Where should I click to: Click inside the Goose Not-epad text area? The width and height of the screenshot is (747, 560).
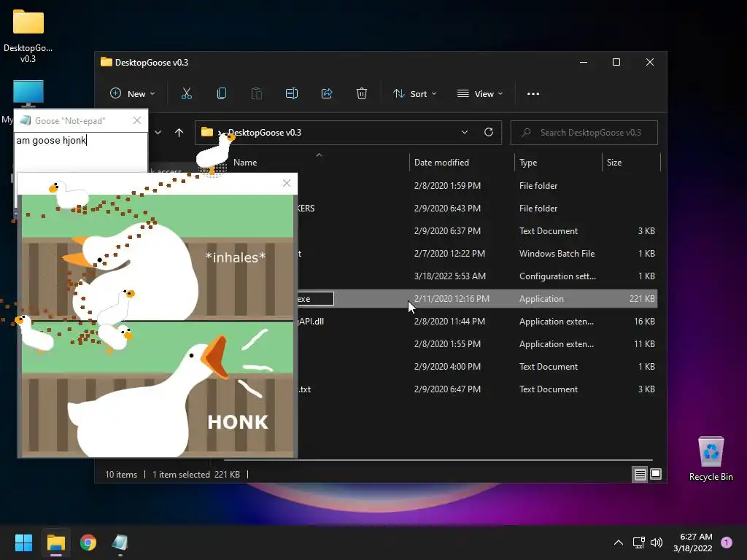click(x=81, y=152)
